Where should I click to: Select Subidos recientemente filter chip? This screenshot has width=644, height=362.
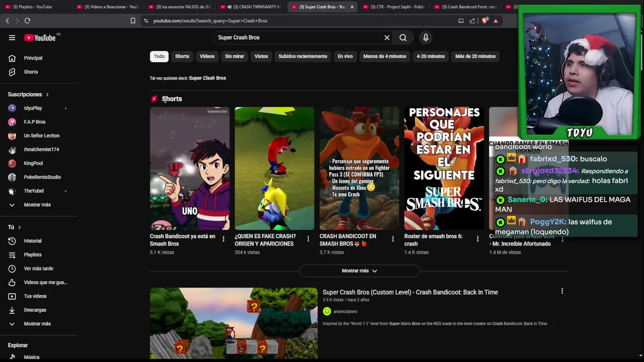tap(303, 56)
